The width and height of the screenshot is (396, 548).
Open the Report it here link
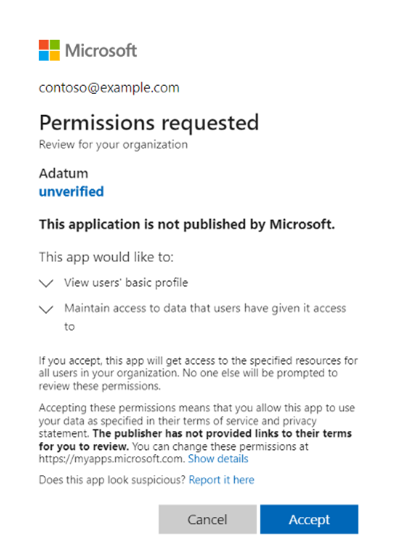tap(222, 480)
